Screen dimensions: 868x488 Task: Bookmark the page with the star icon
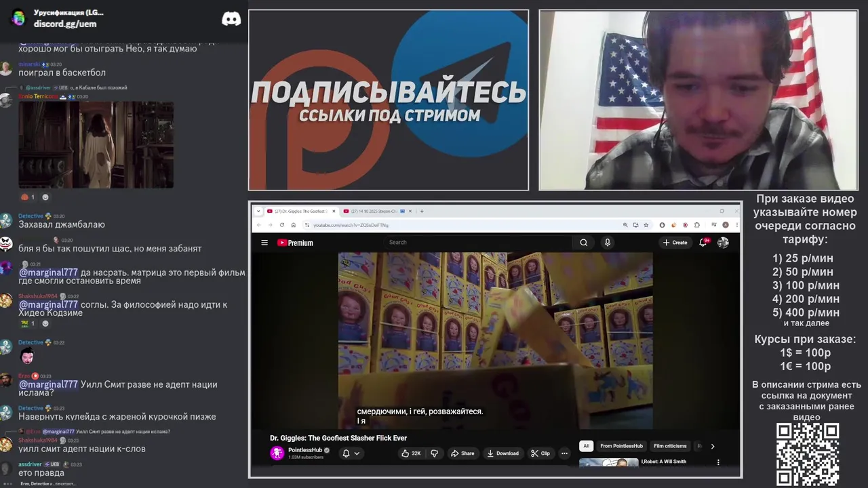click(646, 225)
